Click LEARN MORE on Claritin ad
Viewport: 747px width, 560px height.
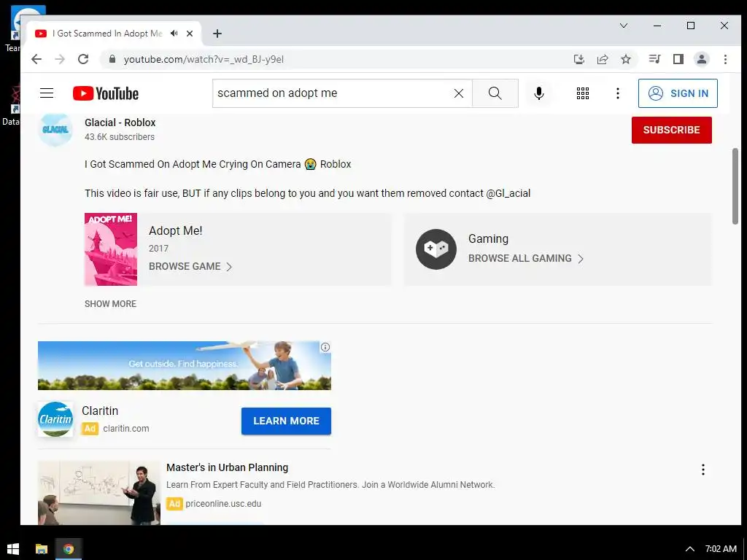286,421
